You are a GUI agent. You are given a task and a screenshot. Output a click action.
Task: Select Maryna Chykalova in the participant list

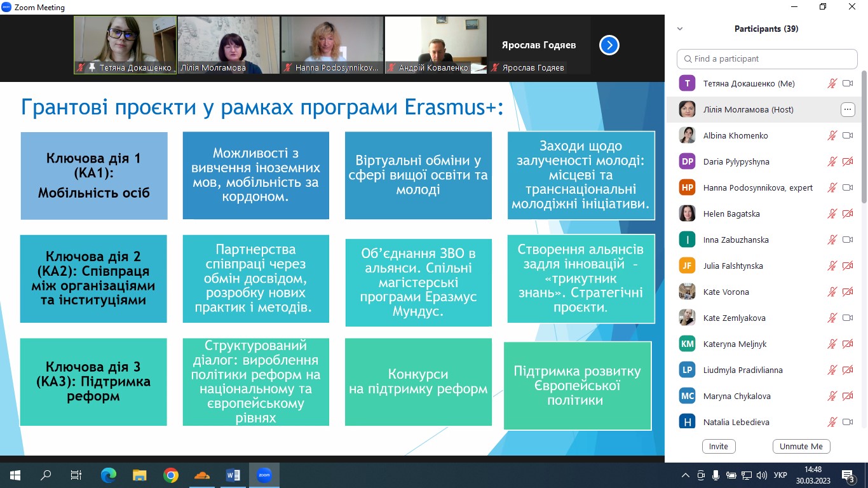pos(736,396)
